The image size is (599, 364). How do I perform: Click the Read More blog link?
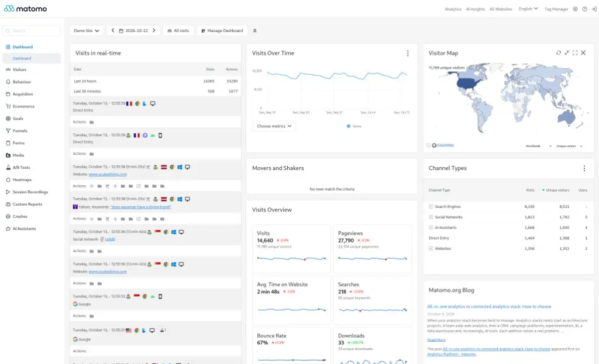point(436,340)
